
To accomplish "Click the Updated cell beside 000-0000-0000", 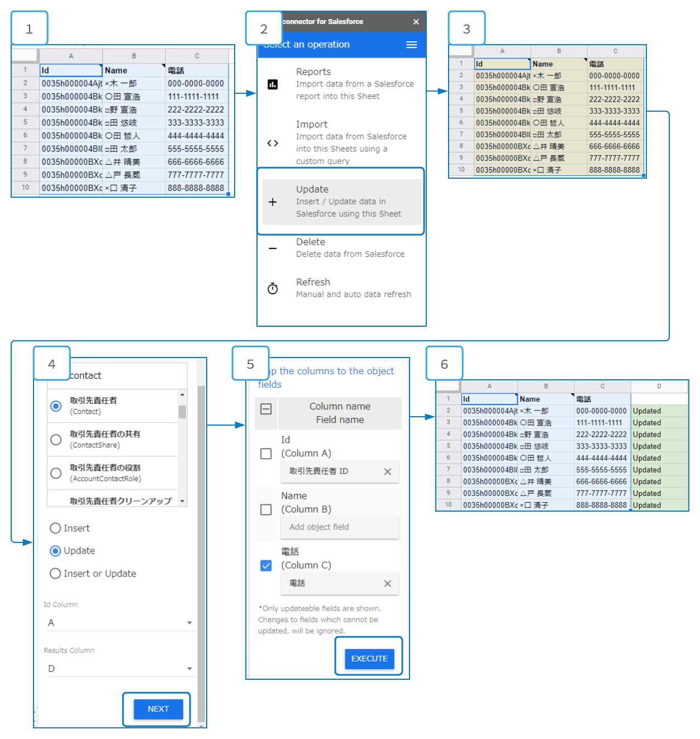I will 659,411.
